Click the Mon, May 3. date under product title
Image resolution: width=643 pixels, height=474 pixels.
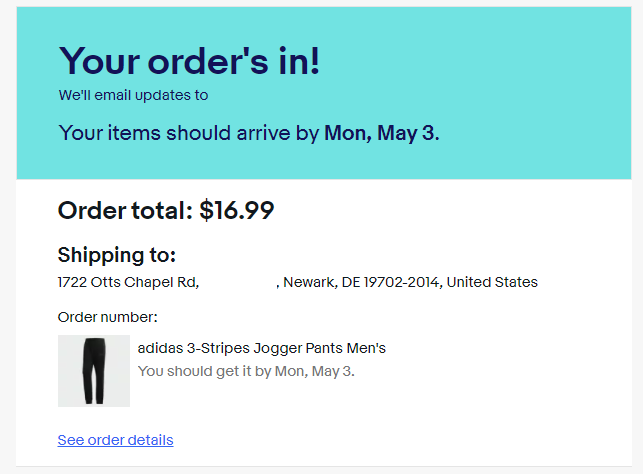tap(315, 371)
